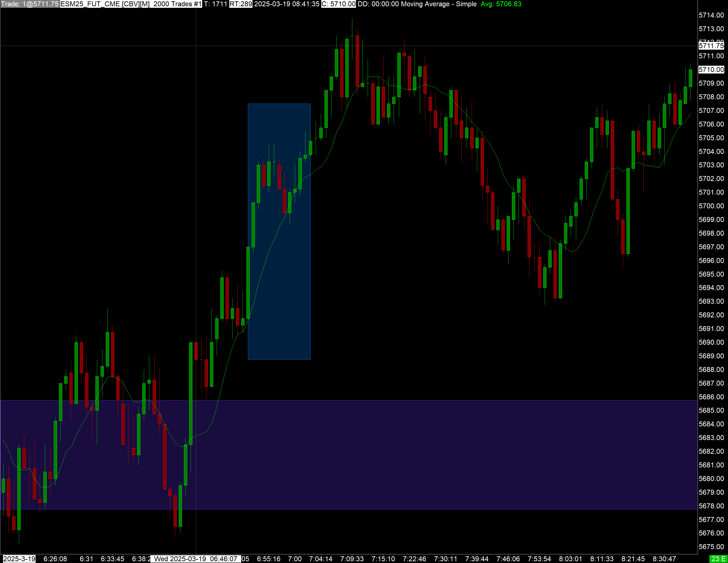Click the 5700.00 price scale label
This screenshot has width=728, height=563.
point(711,206)
